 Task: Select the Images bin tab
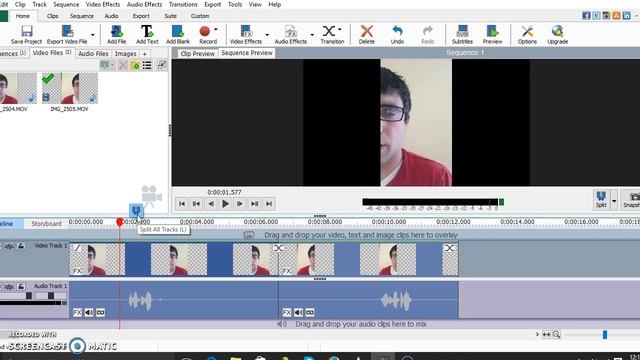[125, 54]
